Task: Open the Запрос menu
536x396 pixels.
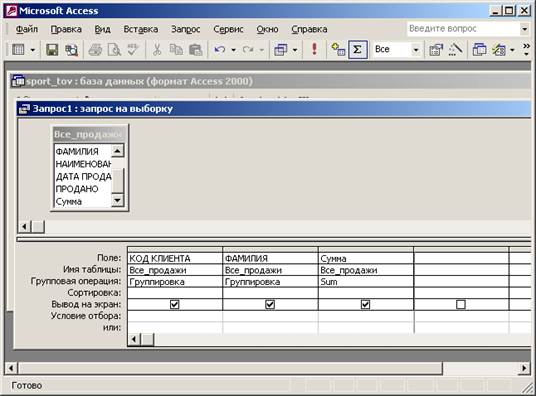Action: coord(186,29)
